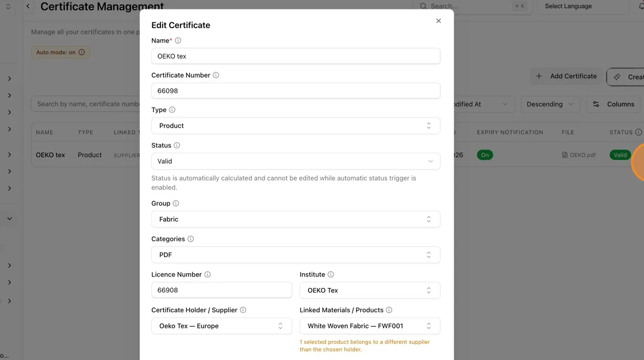Click the Product type cell in table
This screenshot has width=644, height=360.
[90, 155]
